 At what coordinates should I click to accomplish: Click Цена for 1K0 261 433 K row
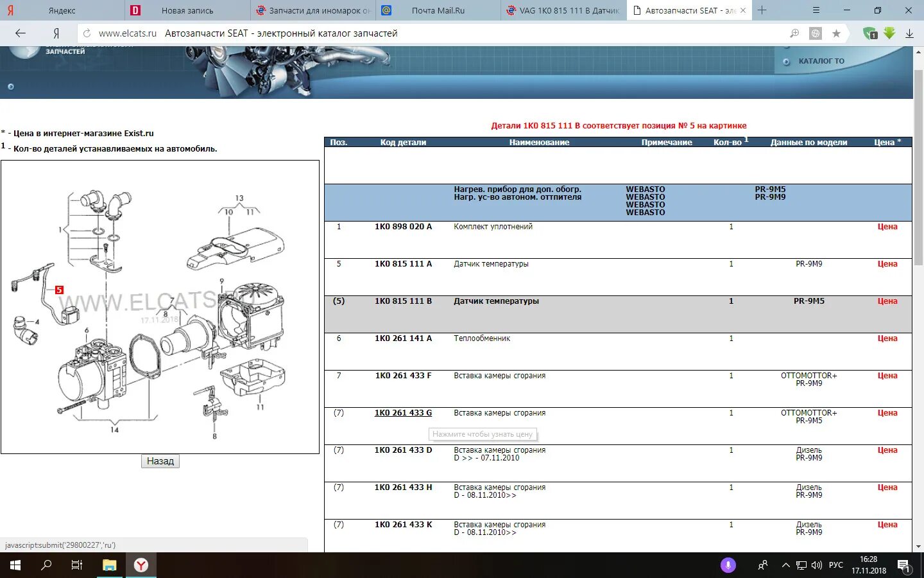[887, 525]
